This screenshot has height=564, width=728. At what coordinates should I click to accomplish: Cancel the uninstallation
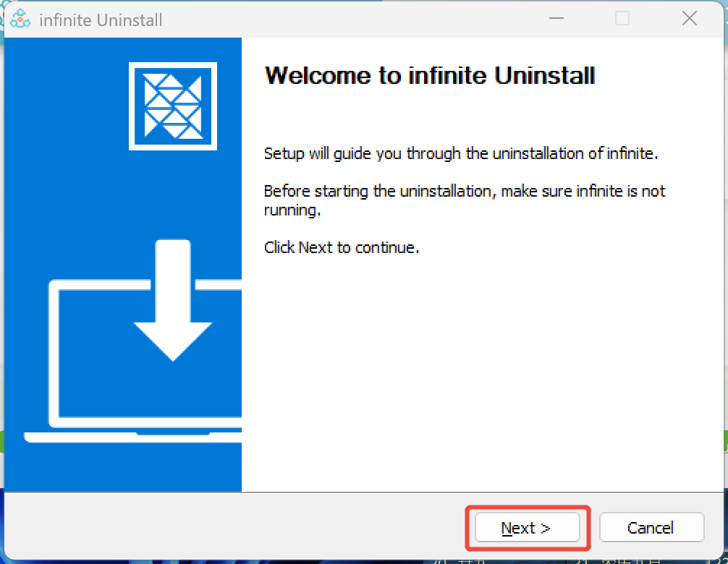[x=651, y=528]
